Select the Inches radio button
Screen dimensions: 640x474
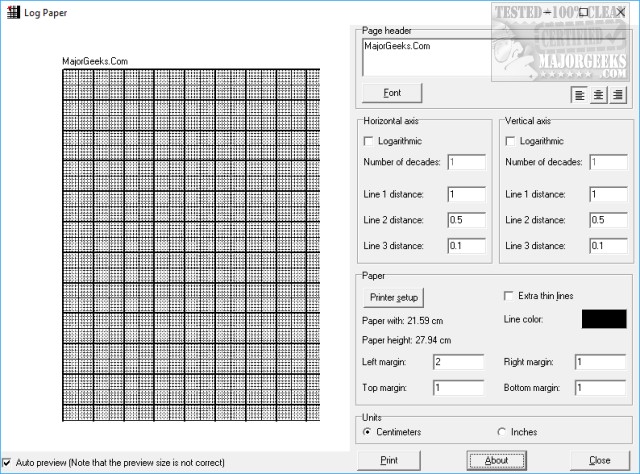(502, 432)
